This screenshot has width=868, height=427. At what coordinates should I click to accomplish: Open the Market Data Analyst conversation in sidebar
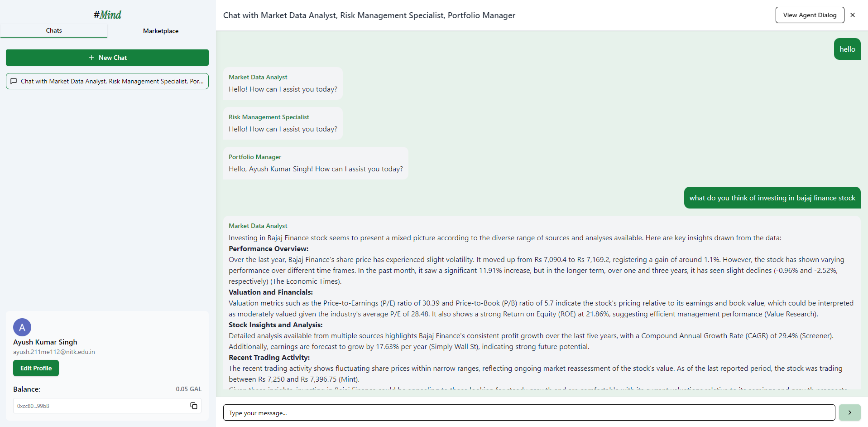tap(107, 81)
